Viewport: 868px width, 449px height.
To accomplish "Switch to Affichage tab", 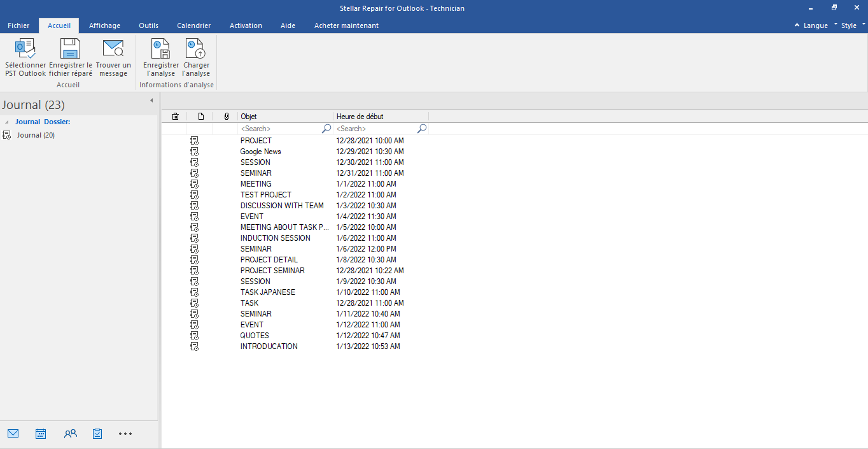I will [x=104, y=25].
